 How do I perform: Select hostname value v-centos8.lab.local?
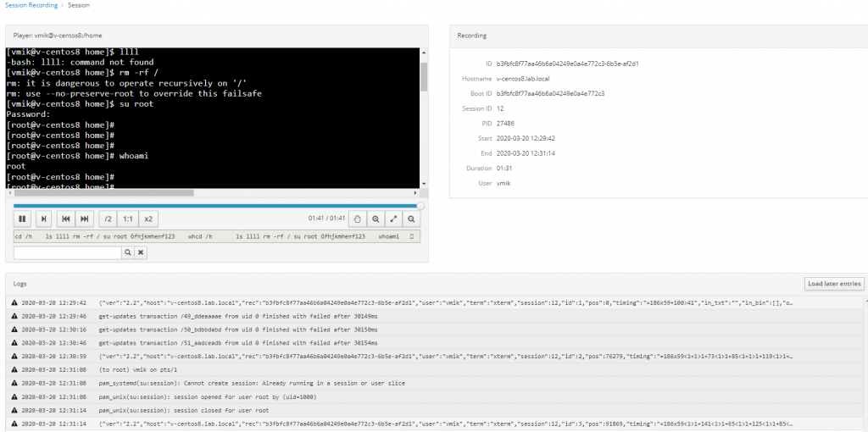[522, 79]
